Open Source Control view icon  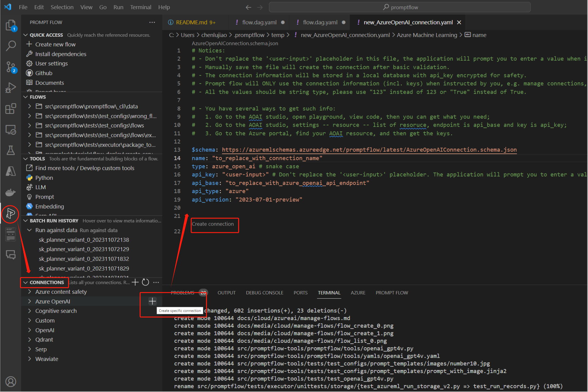(x=10, y=67)
